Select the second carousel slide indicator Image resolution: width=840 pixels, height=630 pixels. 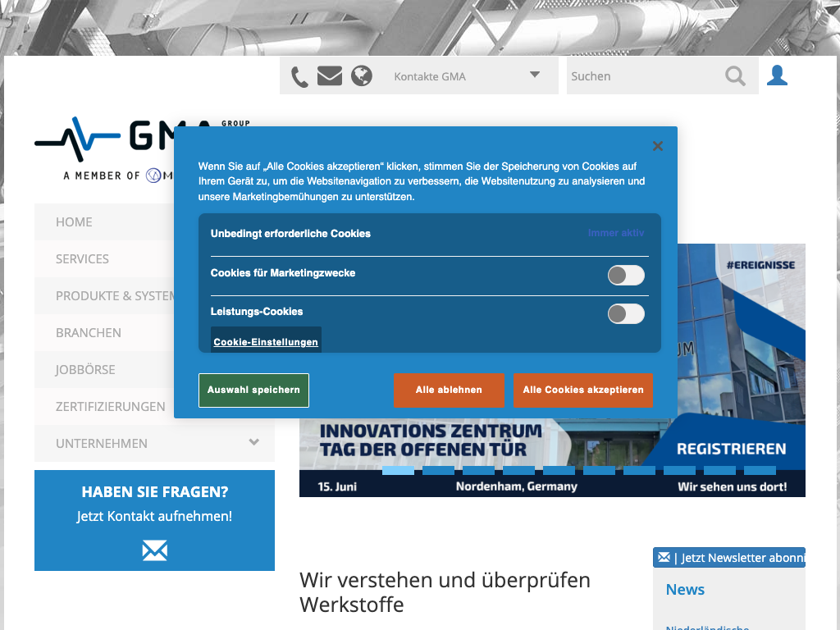tap(438, 470)
